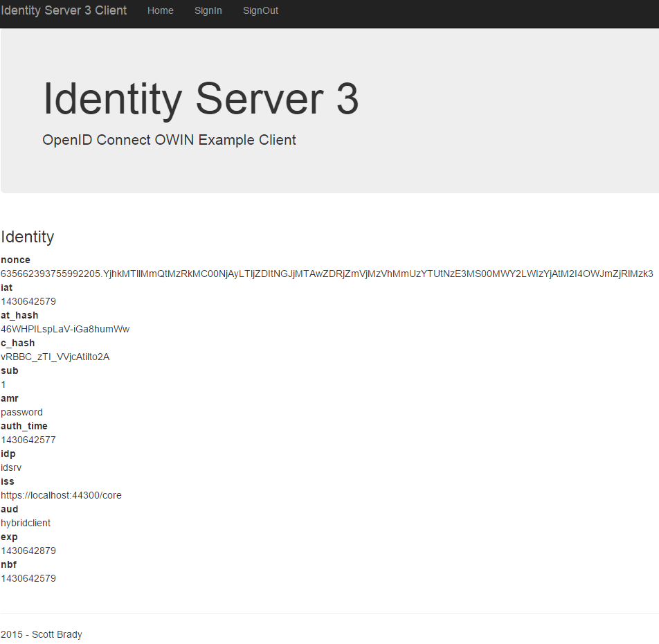This screenshot has height=644, width=659.
Task: Select the 'aud' claim label
Action: (x=9, y=509)
